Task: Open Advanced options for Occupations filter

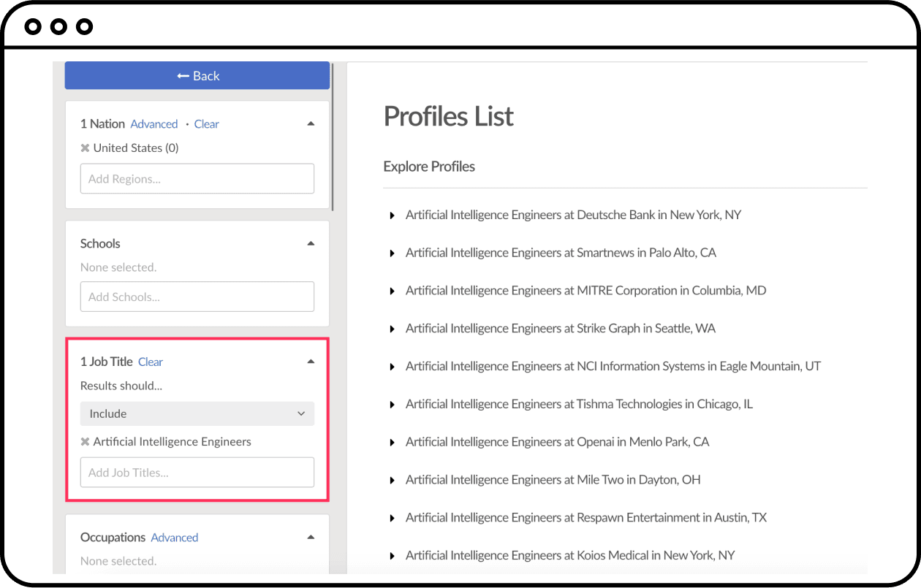Action: (175, 538)
